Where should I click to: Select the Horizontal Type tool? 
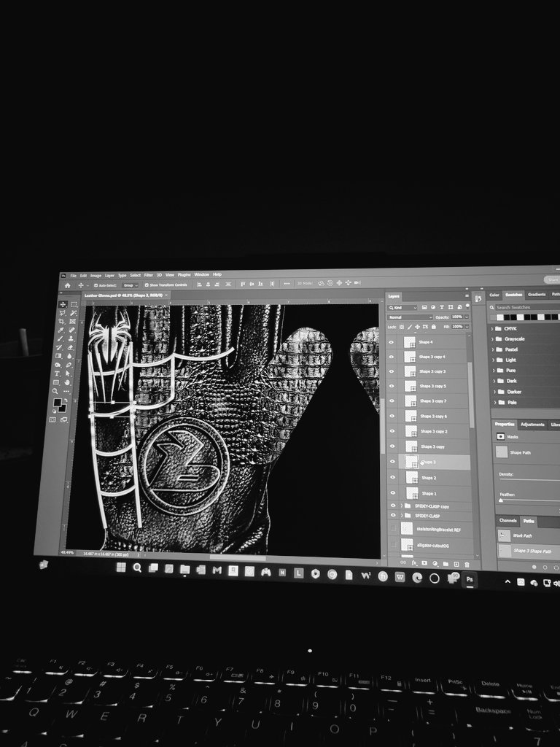coord(57,374)
